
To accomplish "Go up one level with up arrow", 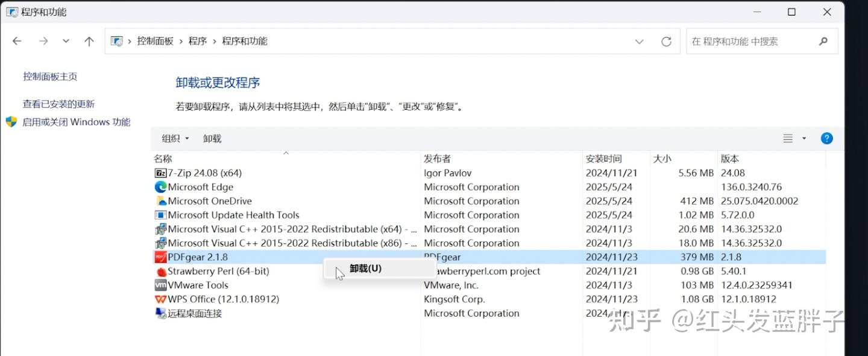I will (89, 41).
